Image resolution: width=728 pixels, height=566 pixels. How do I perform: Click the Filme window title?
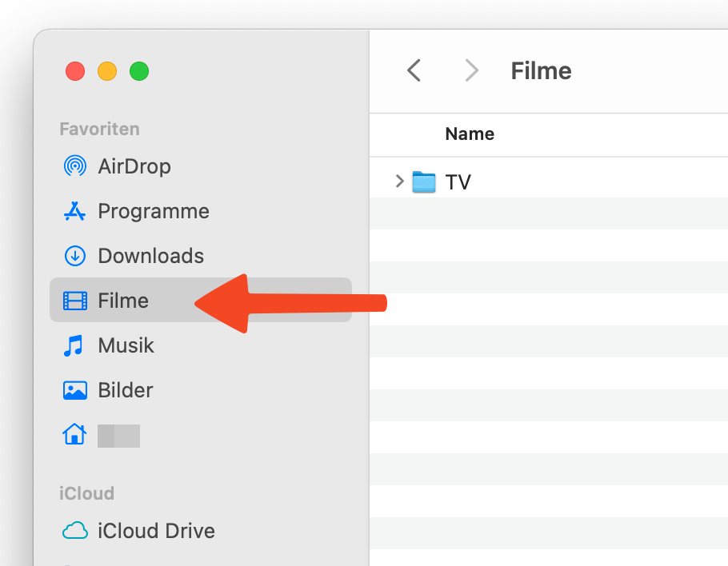tap(541, 70)
